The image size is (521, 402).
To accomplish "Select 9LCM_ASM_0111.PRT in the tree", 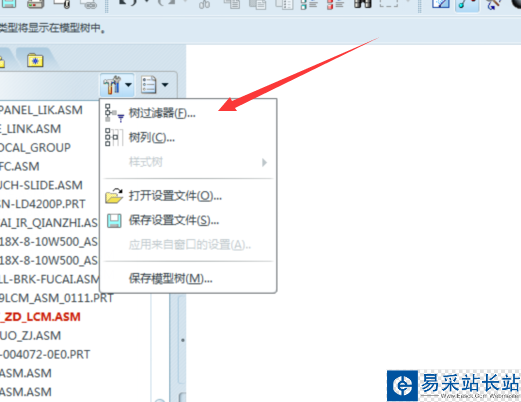I will (57, 298).
